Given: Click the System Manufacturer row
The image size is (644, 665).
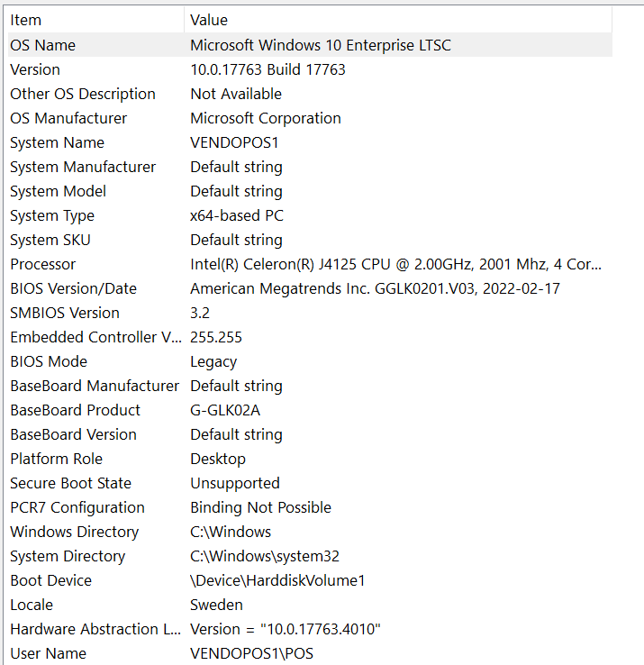Looking at the screenshot, I should point(83,167).
